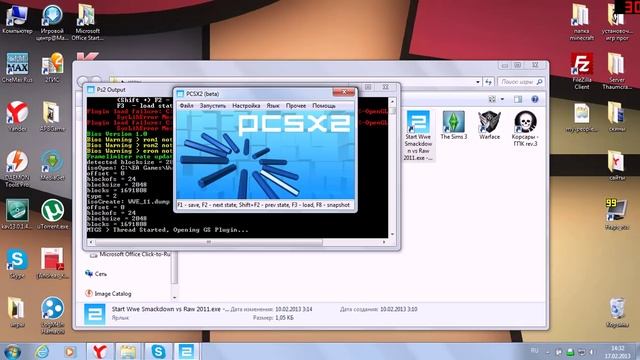Select the Warface shortcut in Explorer

tap(489, 125)
